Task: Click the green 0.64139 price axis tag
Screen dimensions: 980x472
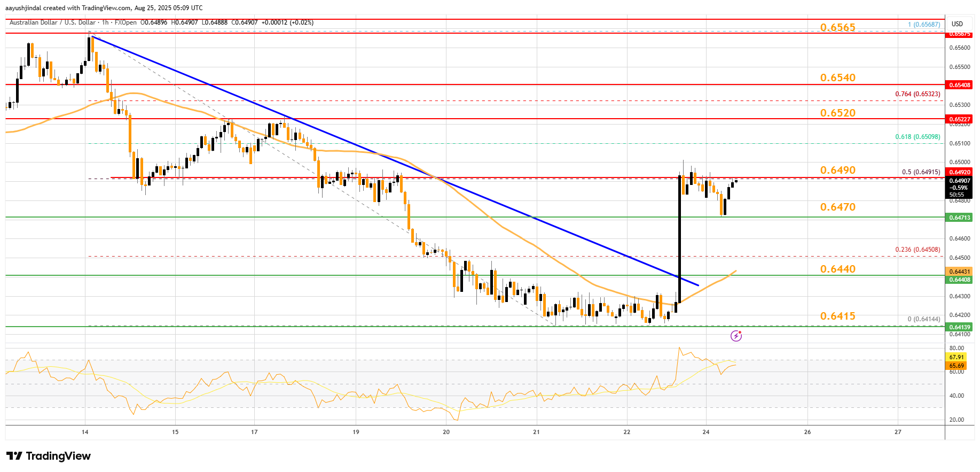Action: 959,327
